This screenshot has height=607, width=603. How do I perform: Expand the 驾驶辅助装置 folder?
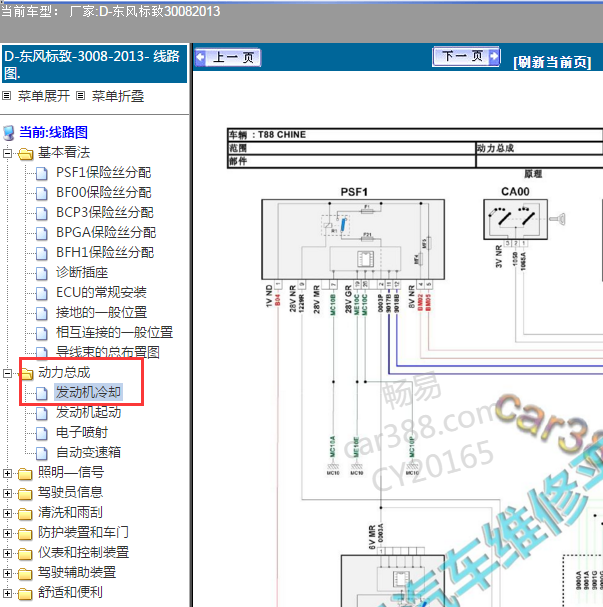7,573
